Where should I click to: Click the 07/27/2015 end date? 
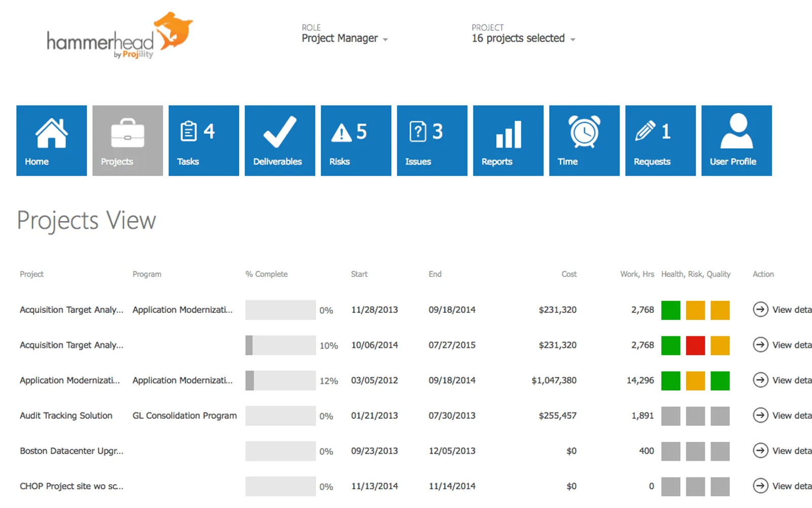pos(452,345)
